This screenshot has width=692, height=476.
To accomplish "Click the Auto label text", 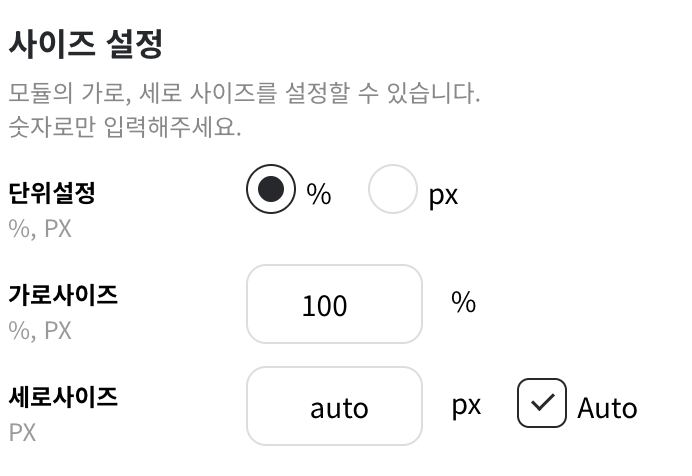I will click(x=607, y=408).
